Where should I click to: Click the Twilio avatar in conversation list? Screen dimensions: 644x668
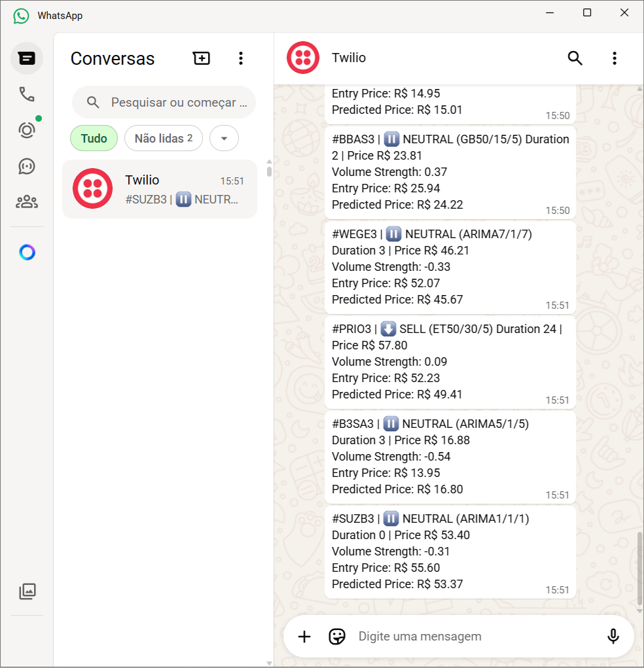point(92,188)
